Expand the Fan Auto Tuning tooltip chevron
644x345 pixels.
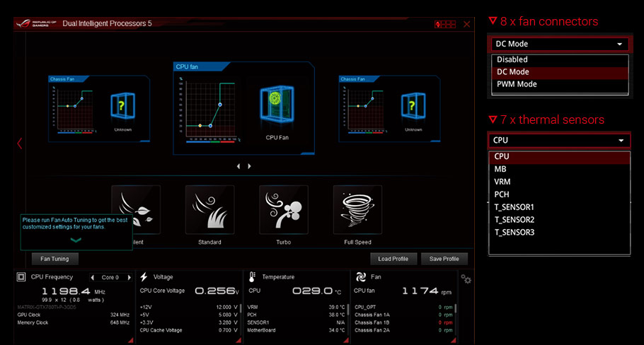(76, 240)
